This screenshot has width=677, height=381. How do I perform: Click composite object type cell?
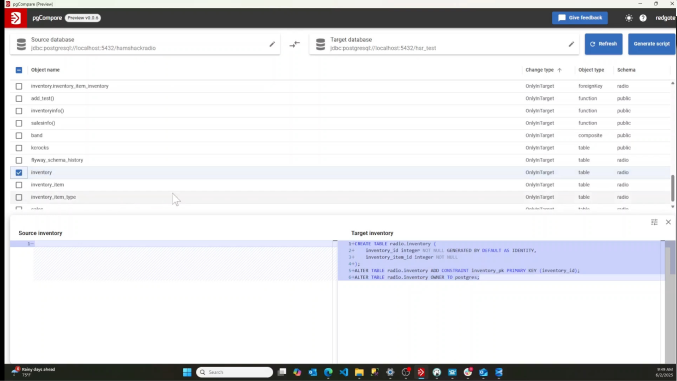590,135
